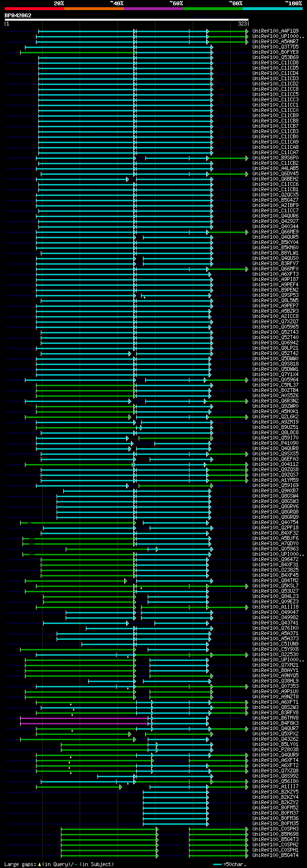The image size is (307, 868).
Task: Select the label UniRef100_P41090
Action: [x=275, y=443]
